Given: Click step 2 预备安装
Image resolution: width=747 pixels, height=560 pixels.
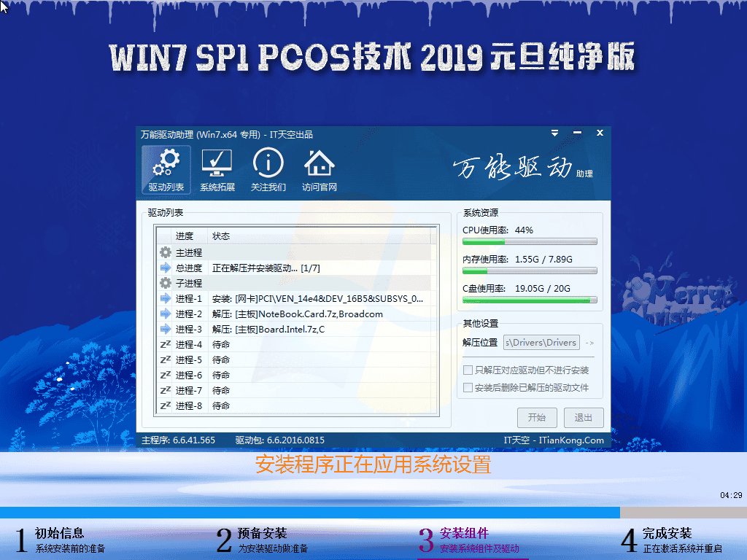Looking at the screenshot, I should tap(263, 540).
